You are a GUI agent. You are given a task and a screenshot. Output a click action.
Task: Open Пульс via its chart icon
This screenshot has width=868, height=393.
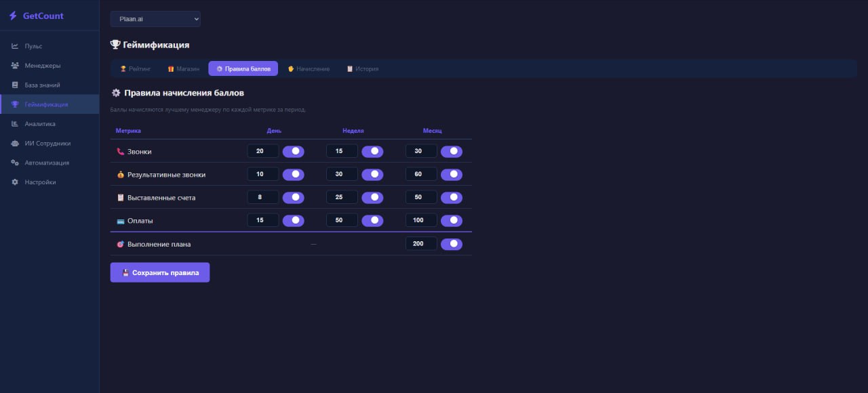pyautogui.click(x=15, y=46)
